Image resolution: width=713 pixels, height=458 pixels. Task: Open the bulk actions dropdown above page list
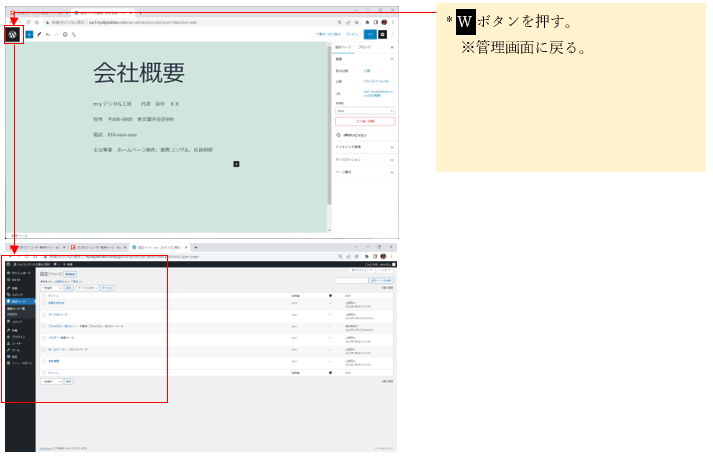[x=51, y=288]
